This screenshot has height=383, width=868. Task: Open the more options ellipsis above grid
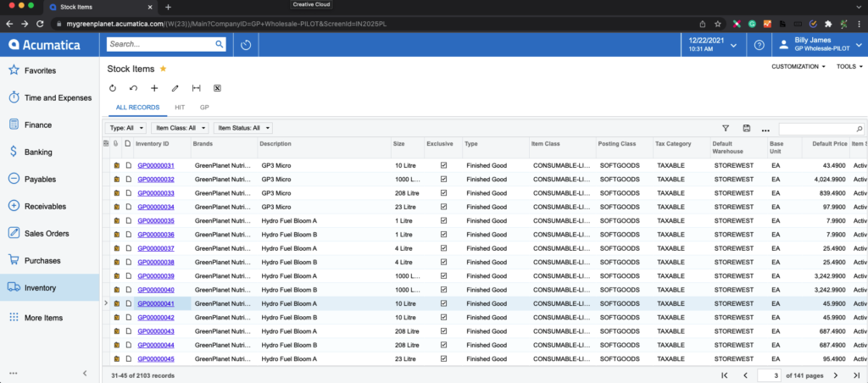pos(765,130)
